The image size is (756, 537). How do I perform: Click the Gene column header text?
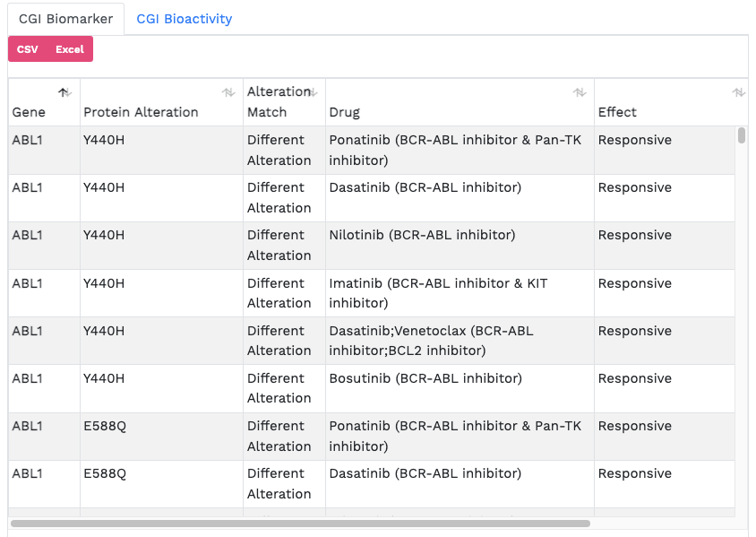(x=29, y=112)
